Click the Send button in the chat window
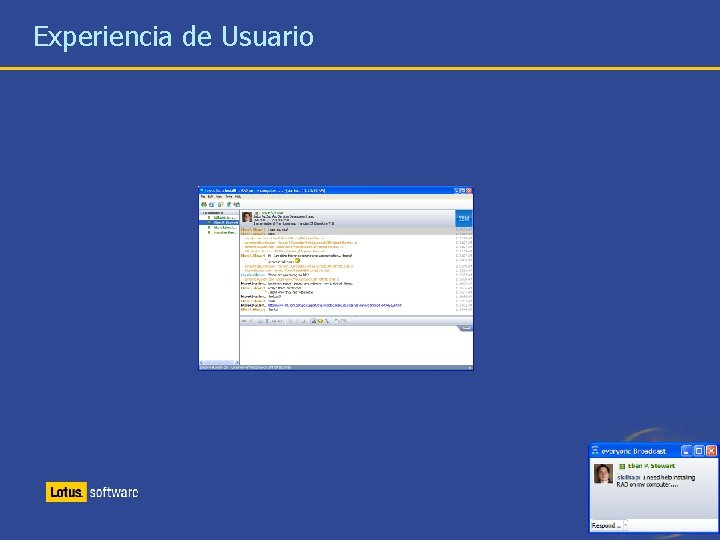Viewport: 720px width, 540px height. click(x=466, y=328)
